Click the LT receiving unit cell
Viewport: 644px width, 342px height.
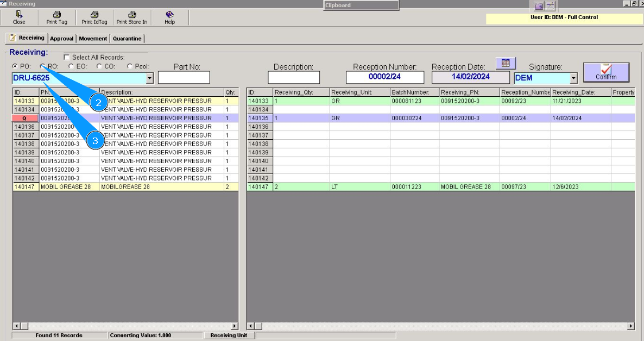360,187
